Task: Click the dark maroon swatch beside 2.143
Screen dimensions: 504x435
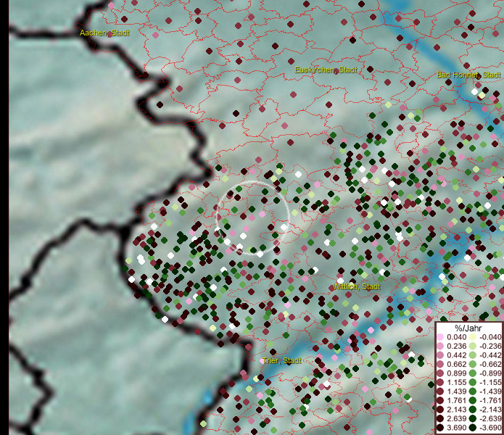Action: [x=440, y=410]
